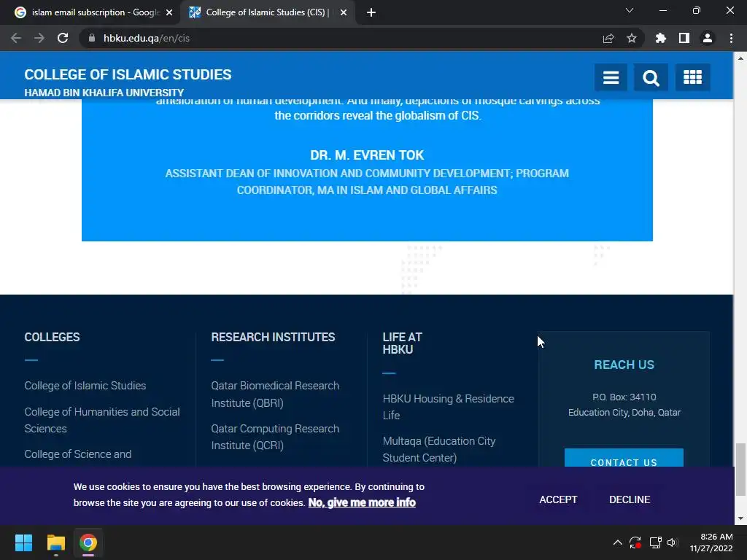Open the College of Science and footer link
Image resolution: width=747 pixels, height=560 pixels.
(x=77, y=454)
